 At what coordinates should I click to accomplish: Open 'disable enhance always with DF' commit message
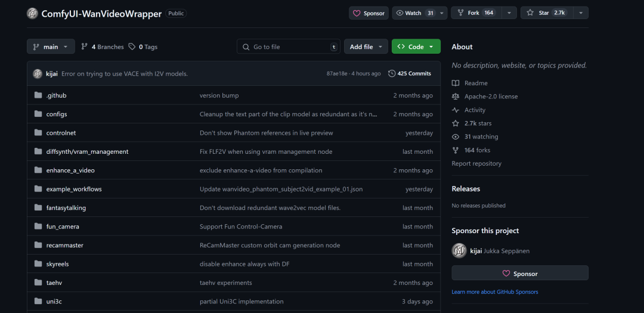pos(245,264)
